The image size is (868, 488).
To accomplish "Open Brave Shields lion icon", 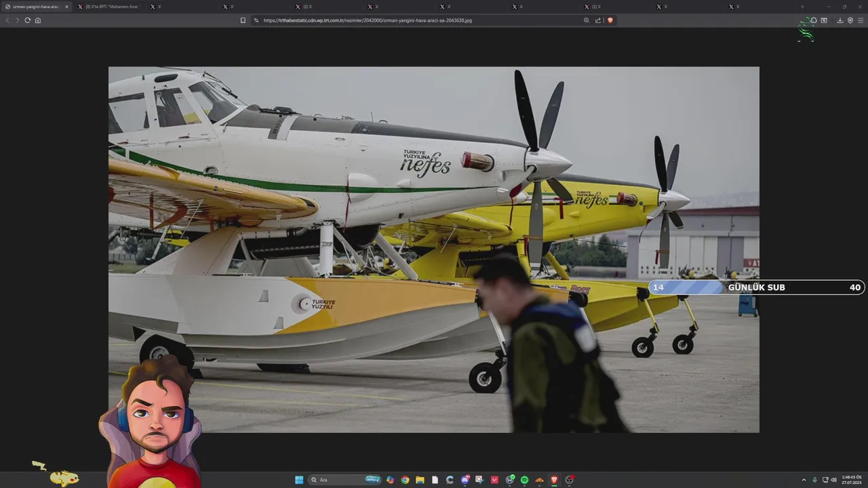I will click(610, 20).
